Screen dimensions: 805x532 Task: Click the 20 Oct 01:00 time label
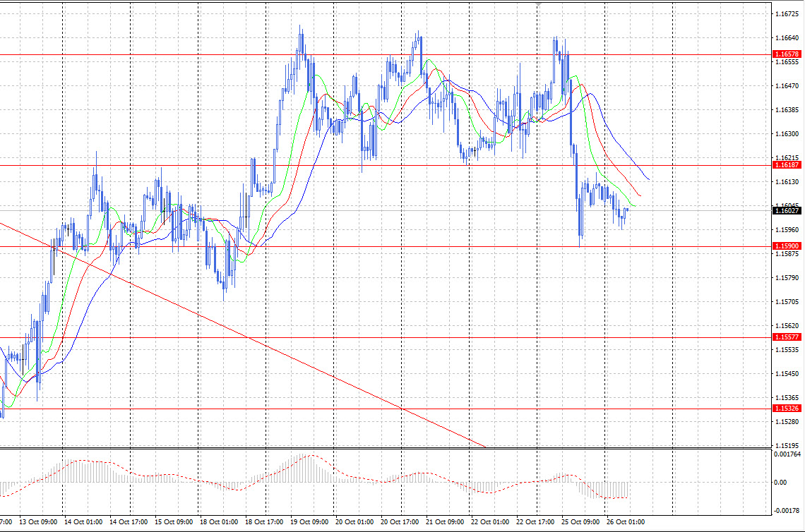pyautogui.click(x=354, y=521)
